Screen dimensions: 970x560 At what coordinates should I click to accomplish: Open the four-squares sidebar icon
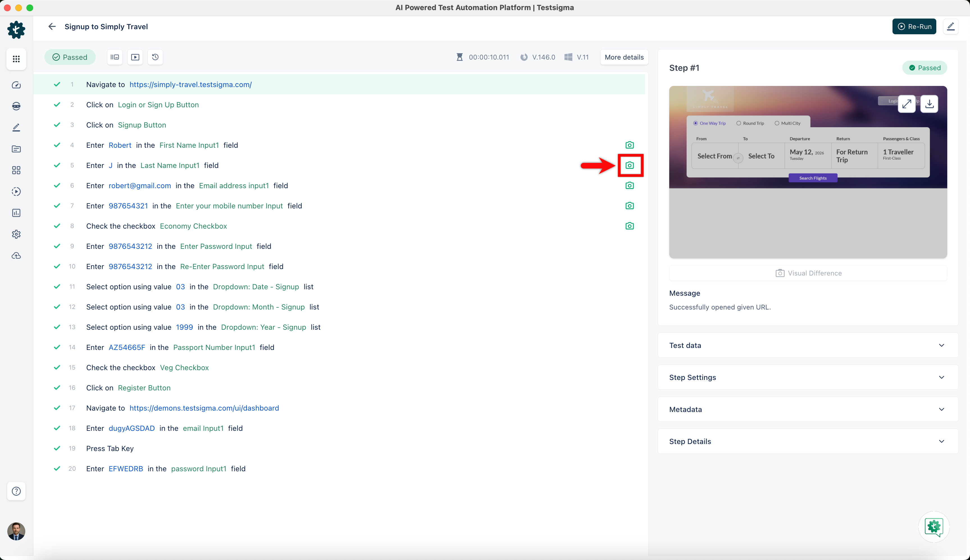click(x=16, y=170)
